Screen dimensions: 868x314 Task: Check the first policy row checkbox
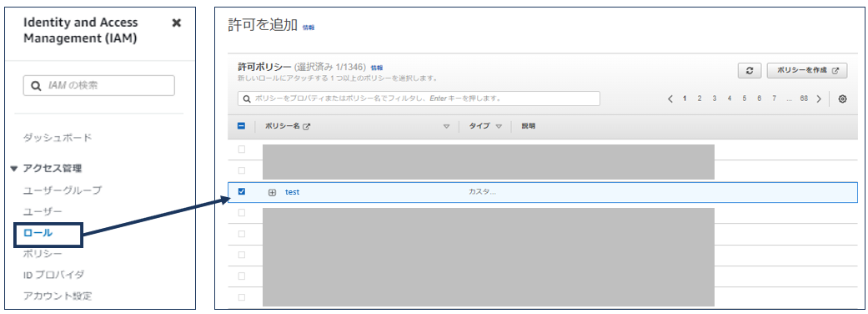(x=241, y=149)
